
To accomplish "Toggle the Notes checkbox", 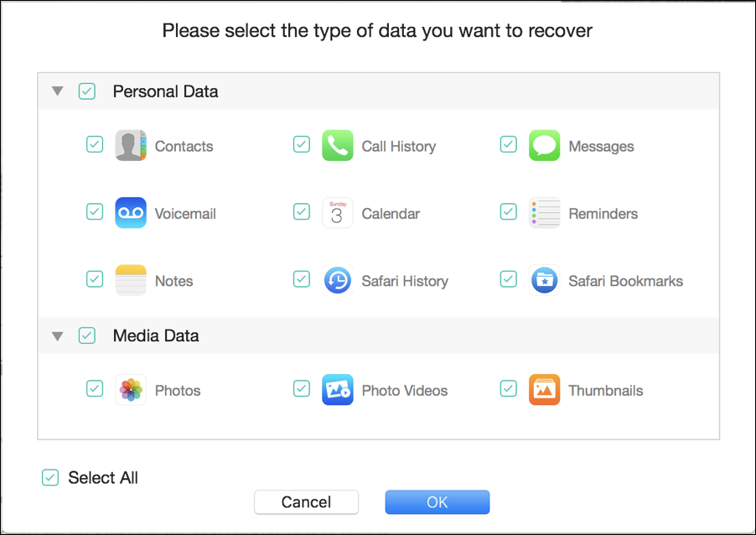I will pyautogui.click(x=95, y=278).
